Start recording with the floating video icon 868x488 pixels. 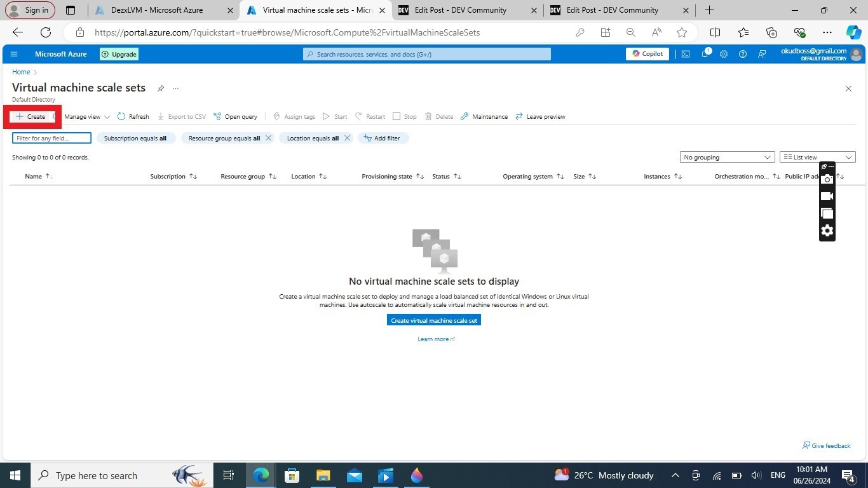pyautogui.click(x=827, y=196)
